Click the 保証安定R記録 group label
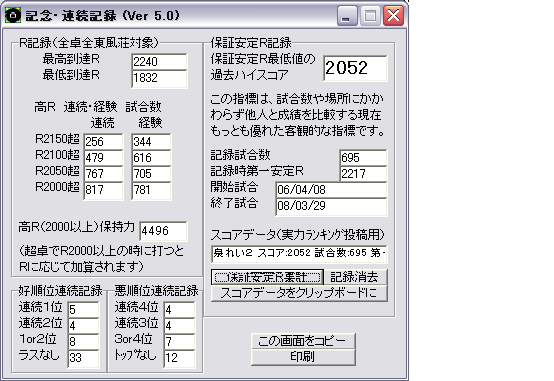554x381 pixels. [x=251, y=43]
